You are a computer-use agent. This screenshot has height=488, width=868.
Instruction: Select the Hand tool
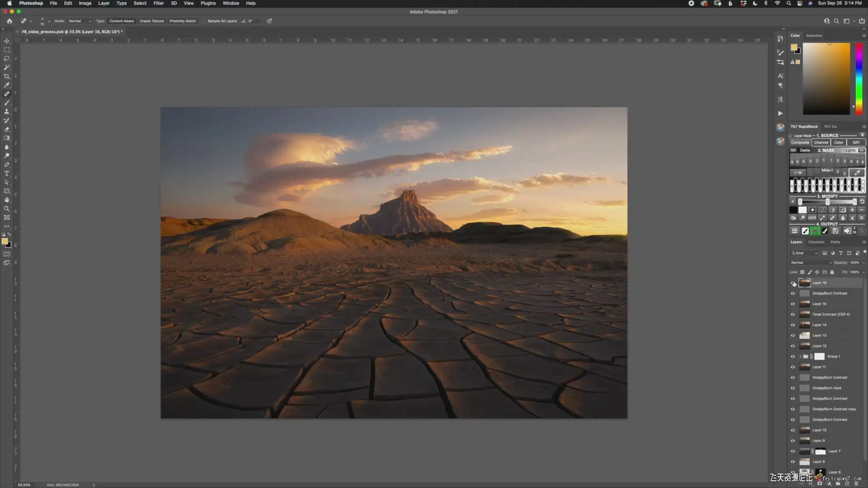7,200
